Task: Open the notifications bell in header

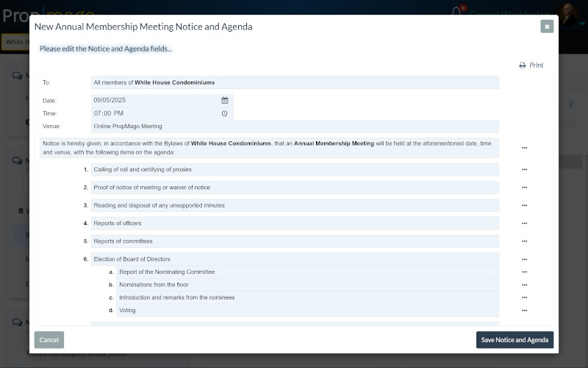Action: 456,13
